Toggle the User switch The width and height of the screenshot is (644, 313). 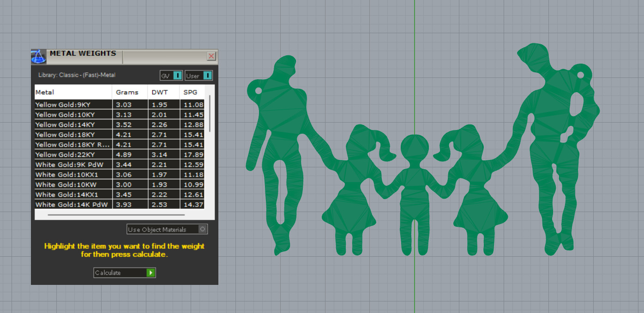[199, 76]
